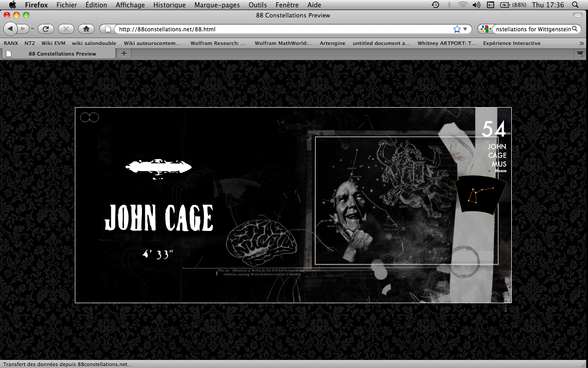Choose search engine via Google icon
The height and width of the screenshot is (368, 588).
485,29
